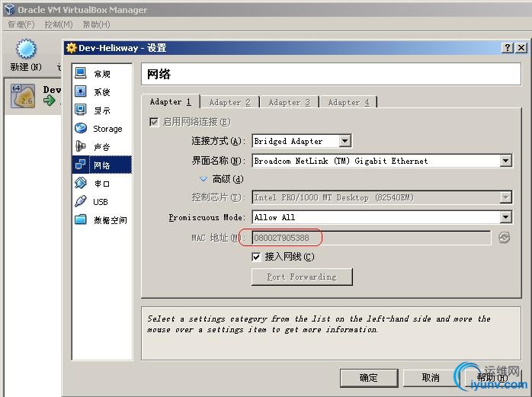This screenshot has height=397, width=532.
Task: Click the Port Forwarding button
Action: pyautogui.click(x=302, y=277)
